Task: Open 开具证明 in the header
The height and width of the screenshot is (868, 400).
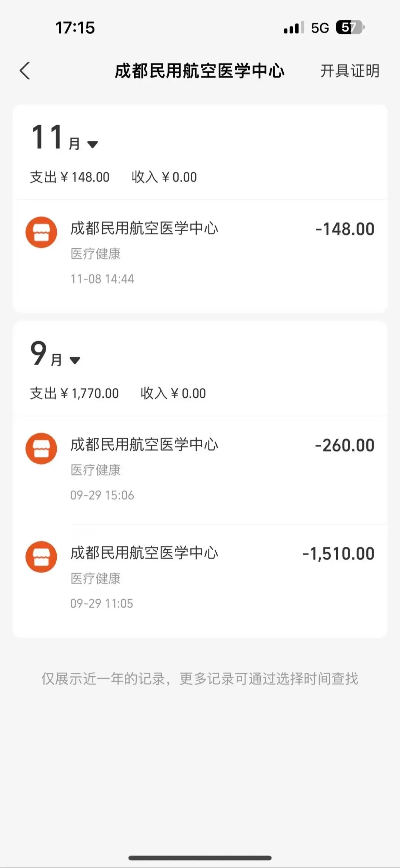Action: click(350, 71)
